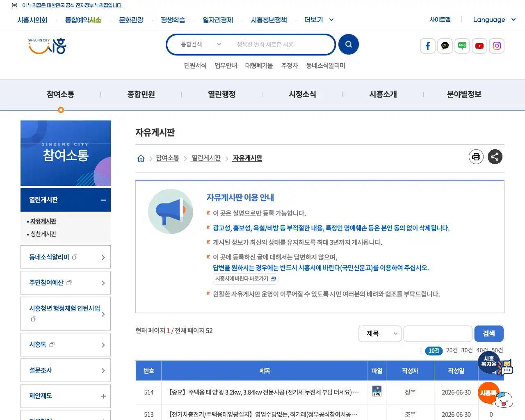The image size is (525, 420).
Task: Open the 참여소통 main menu
Action: (x=60, y=94)
